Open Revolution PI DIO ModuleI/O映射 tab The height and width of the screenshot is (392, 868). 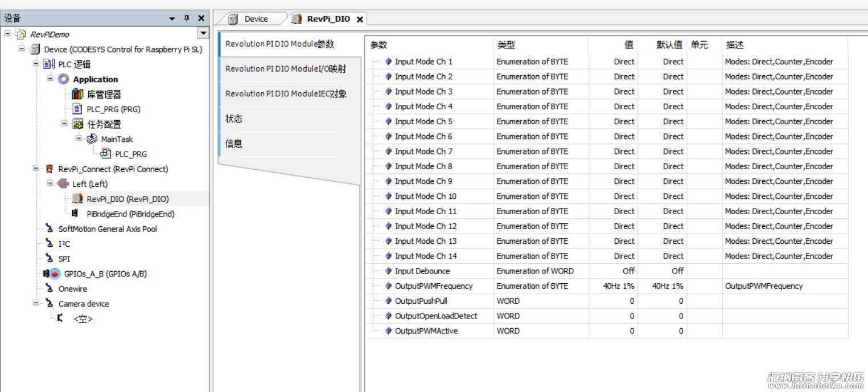(x=289, y=69)
